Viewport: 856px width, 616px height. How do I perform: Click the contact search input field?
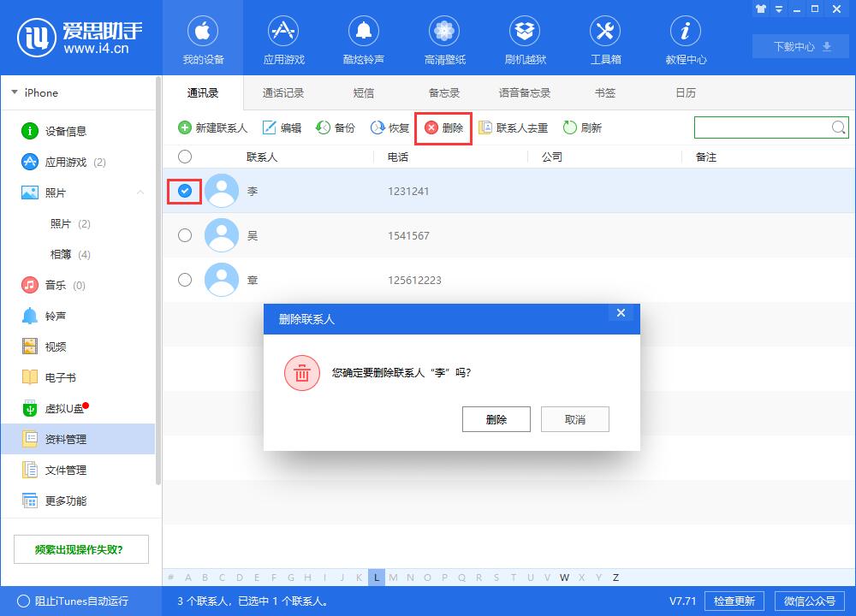point(762,128)
